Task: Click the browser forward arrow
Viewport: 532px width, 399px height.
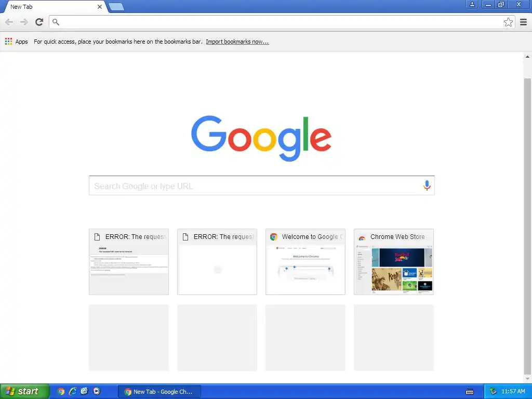Action: coord(24,22)
